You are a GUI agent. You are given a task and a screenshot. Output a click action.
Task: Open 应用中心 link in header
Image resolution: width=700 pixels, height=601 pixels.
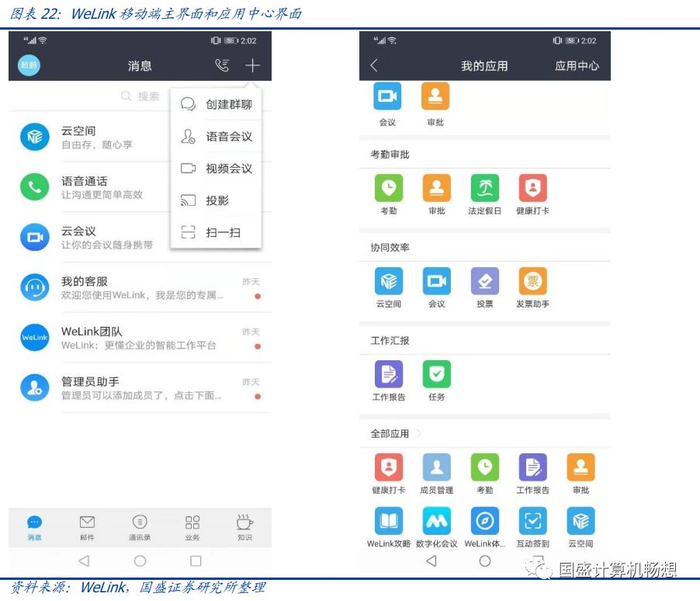click(577, 66)
